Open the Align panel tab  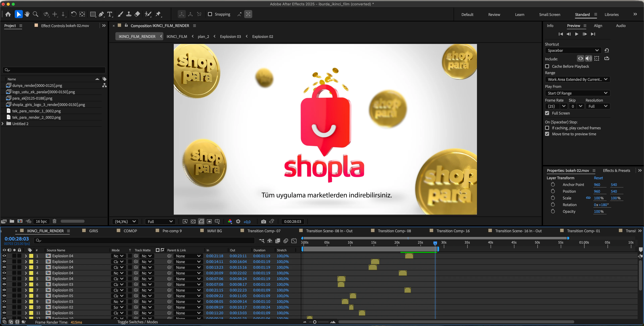click(598, 26)
